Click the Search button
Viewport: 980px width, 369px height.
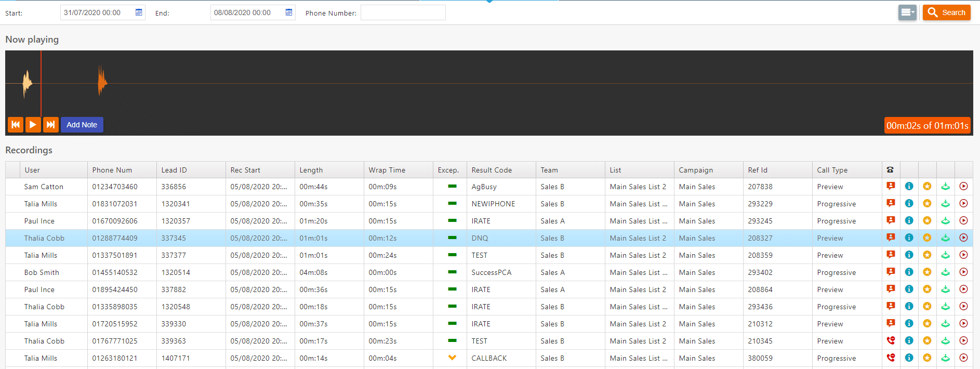click(x=947, y=12)
